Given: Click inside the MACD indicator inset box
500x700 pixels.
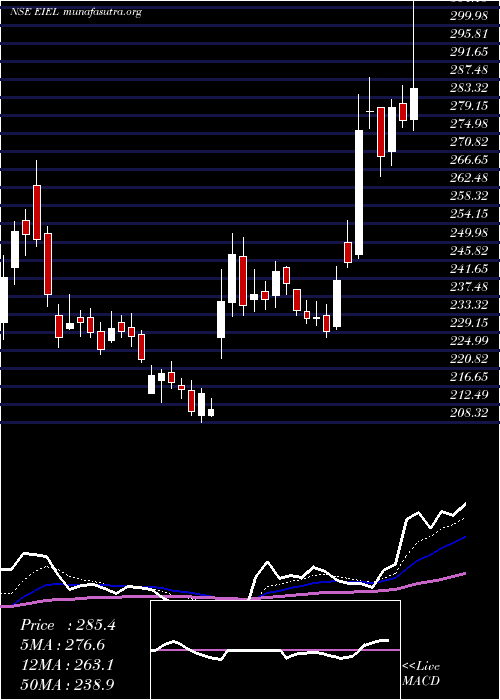Looking at the screenshot, I should coord(275,650).
